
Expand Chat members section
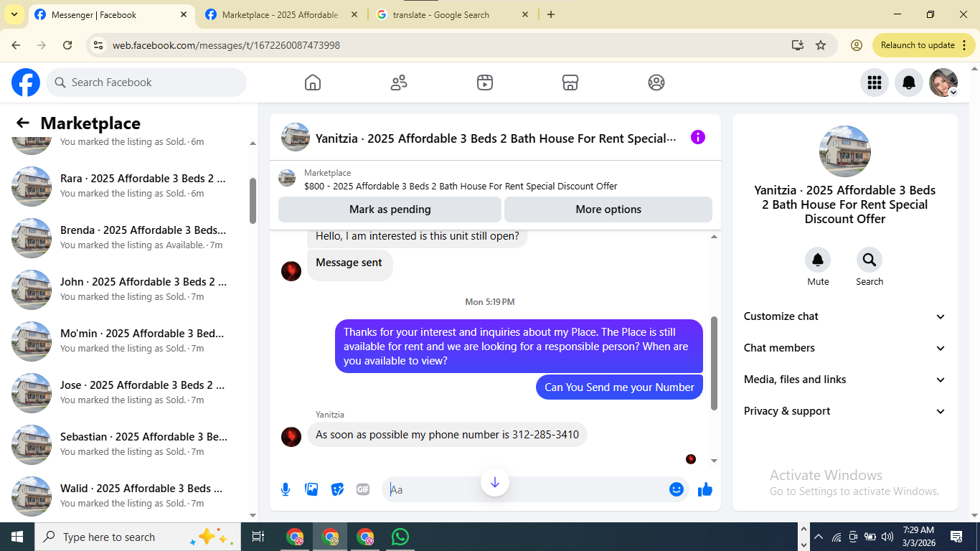pos(845,348)
